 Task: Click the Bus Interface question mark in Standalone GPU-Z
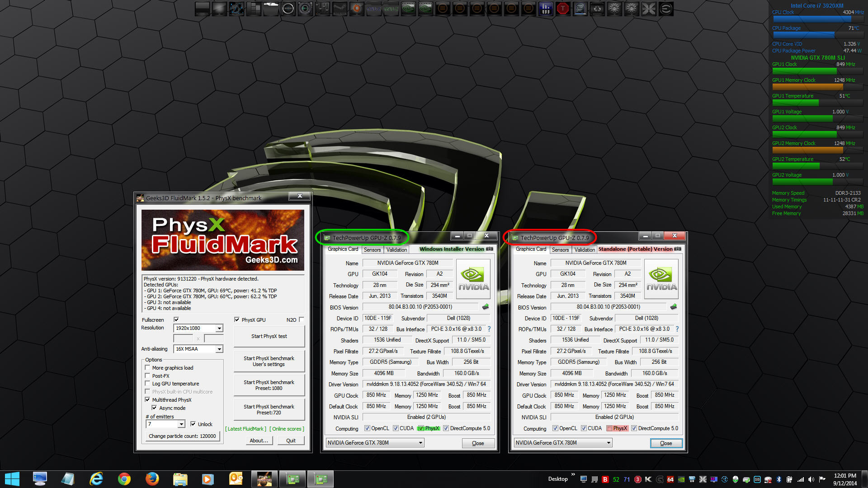point(677,329)
